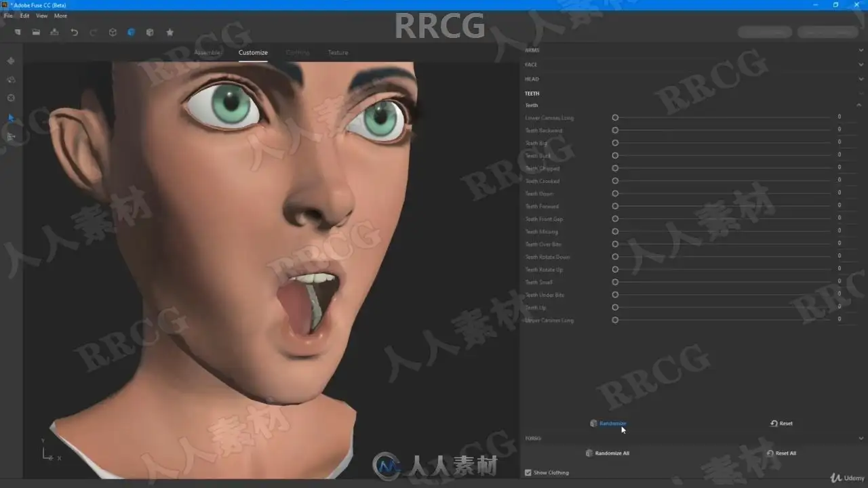Viewport: 868px width, 488px height.
Task: Click the dice icon beside Randomize
Action: [x=593, y=423]
